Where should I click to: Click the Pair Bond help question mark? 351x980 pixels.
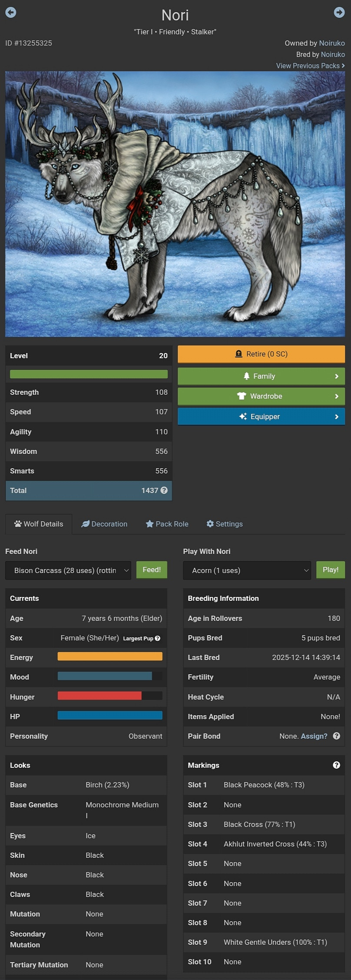[336, 736]
